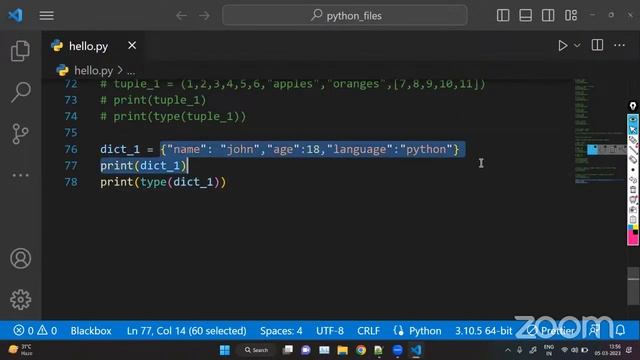Open the hamburger application menu
Viewport: 640px width, 360px height.
click(x=47, y=16)
